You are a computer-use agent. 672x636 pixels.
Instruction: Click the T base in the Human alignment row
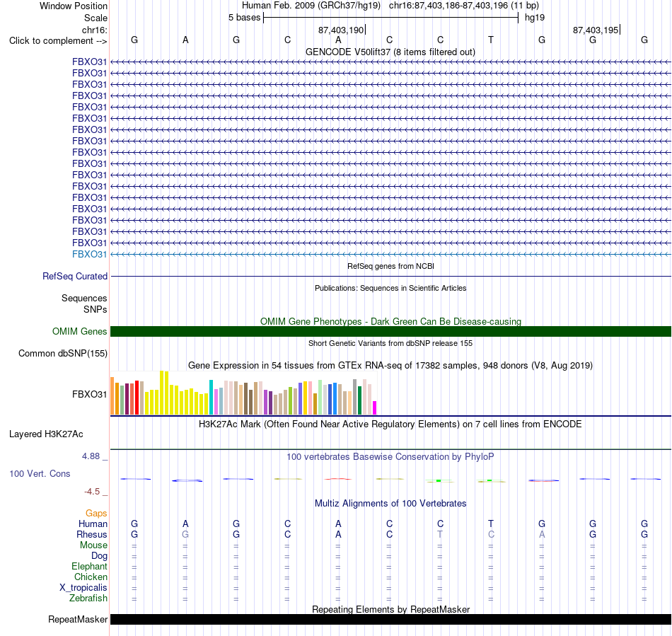click(x=491, y=524)
